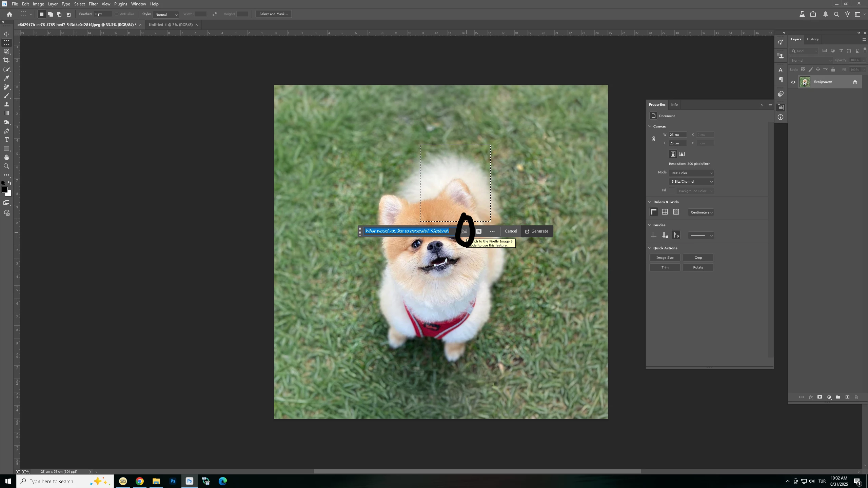Toggle rulers display in Rulers & Grids

click(x=654, y=212)
